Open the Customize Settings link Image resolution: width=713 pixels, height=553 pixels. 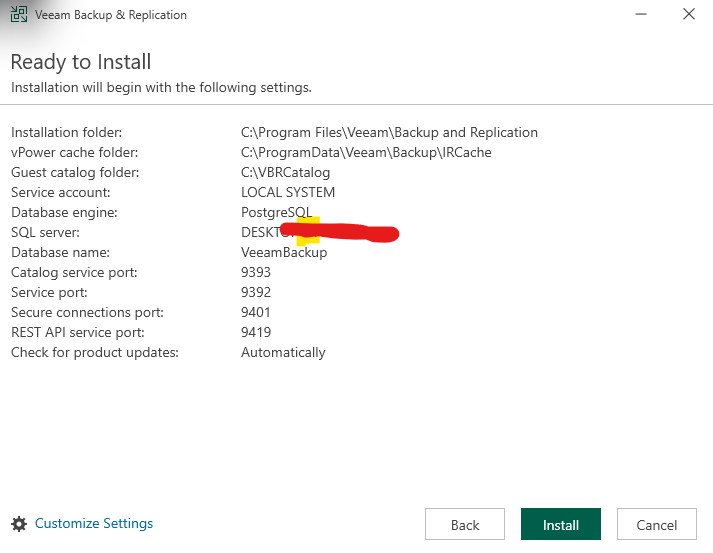tap(94, 523)
